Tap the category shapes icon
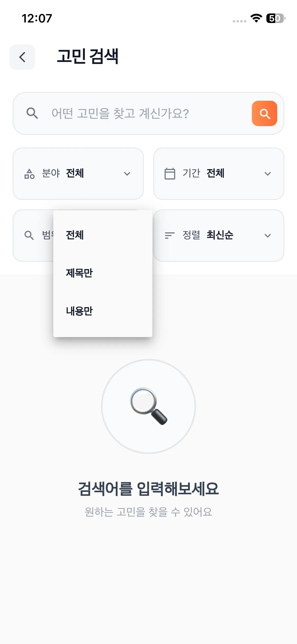The height and width of the screenshot is (644, 297). click(x=29, y=174)
